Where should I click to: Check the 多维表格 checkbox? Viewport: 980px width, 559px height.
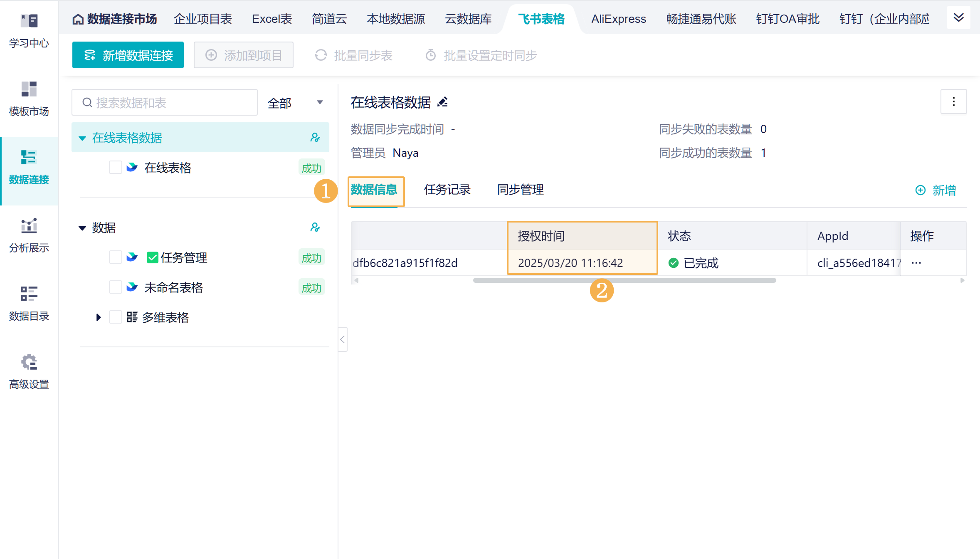click(115, 317)
